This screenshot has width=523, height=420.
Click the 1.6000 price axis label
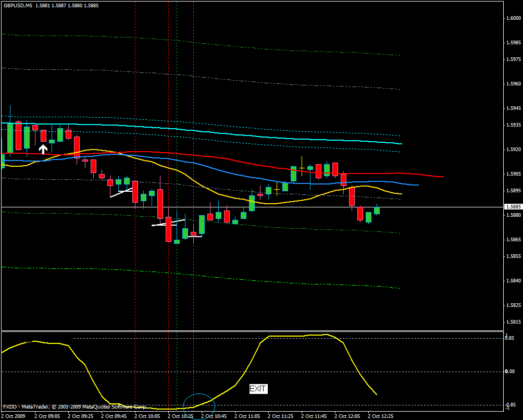(x=514, y=18)
